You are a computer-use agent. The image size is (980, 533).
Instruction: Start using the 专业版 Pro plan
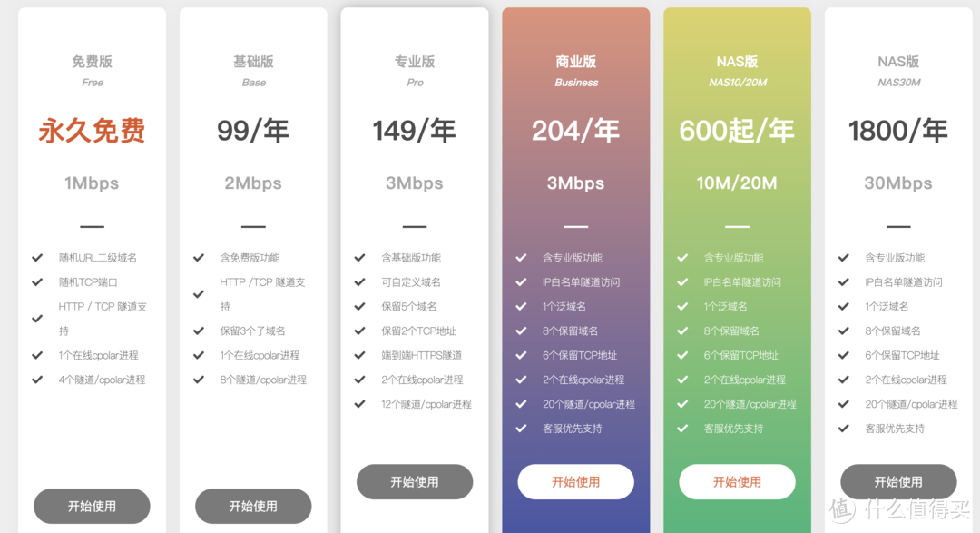415,482
